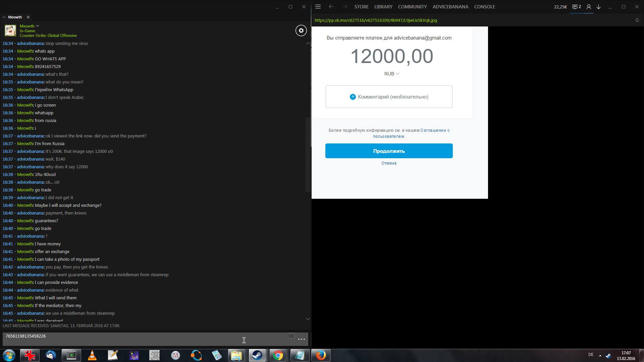
Task: Open VLC media player from taskbar
Action: [x=92, y=355]
